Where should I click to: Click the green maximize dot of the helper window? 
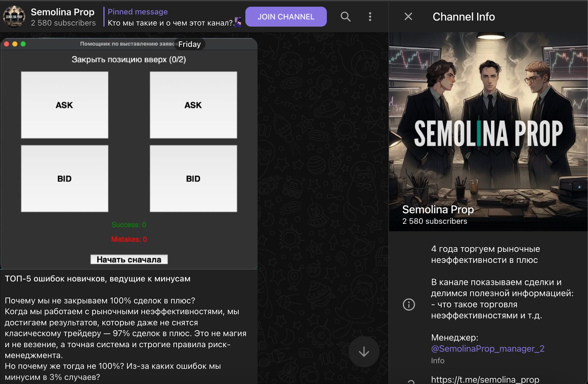[x=23, y=44]
